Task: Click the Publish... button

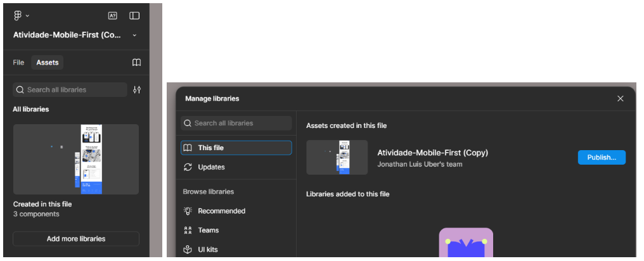Action: [602, 157]
